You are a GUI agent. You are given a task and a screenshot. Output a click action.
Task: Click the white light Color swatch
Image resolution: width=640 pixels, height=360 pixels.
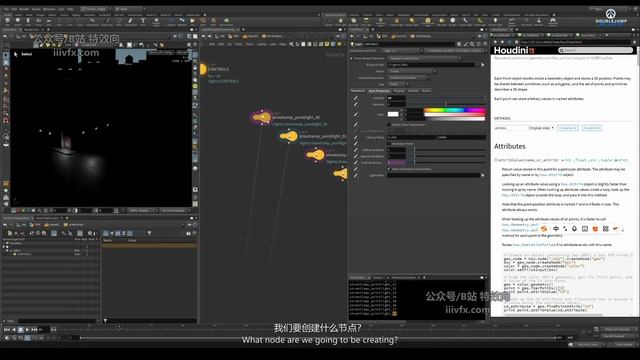pyautogui.click(x=393, y=114)
